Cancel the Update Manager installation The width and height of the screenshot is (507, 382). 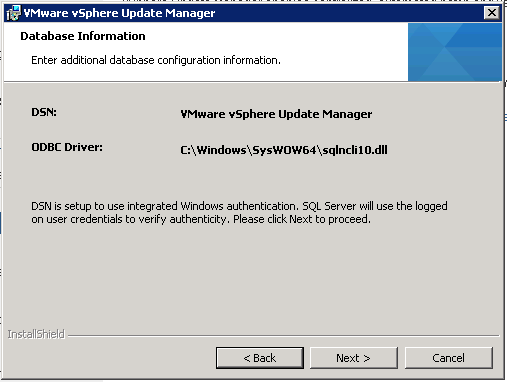pyautogui.click(x=448, y=358)
